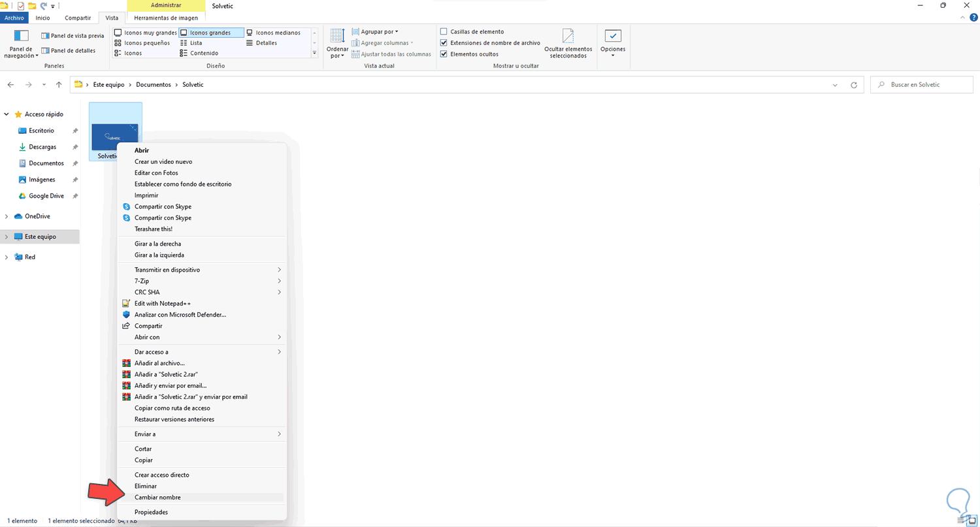Select Iconos muy grandes layout
The width and height of the screenshot is (980, 527).
(x=145, y=32)
